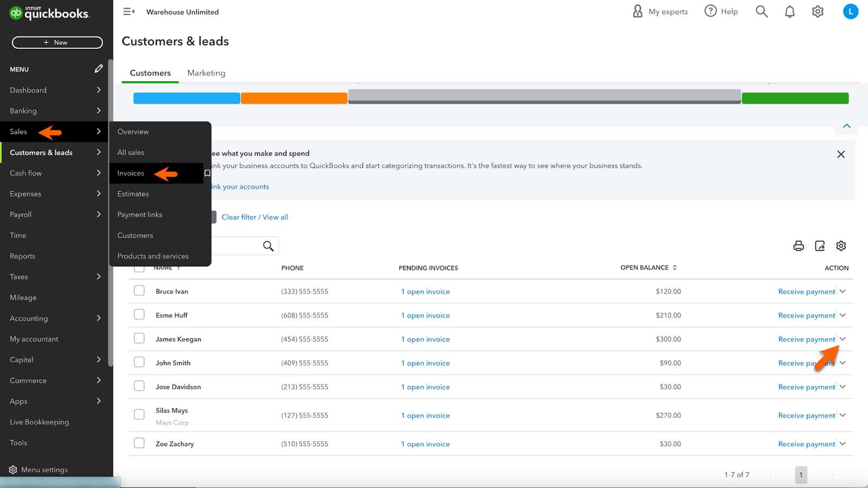Image resolution: width=868 pixels, height=488 pixels.
Task: Click the customer search magnifier icon
Action: (268, 246)
